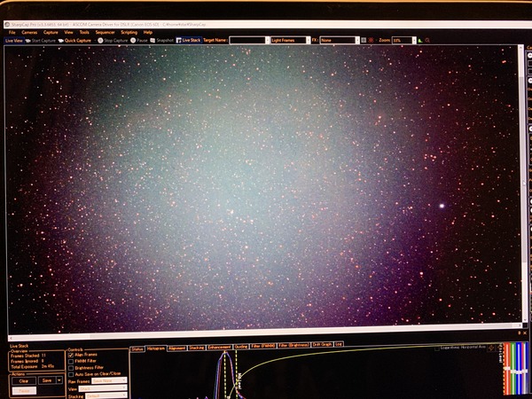This screenshot has height=399, width=532.
Task: Click the red reticule overlay icon
Action: (x=371, y=41)
